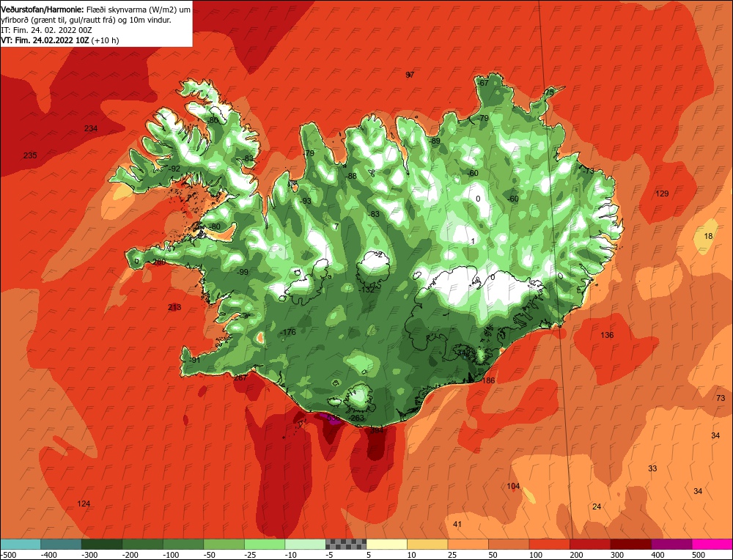
Task: Click the legend label 500
Action: click(x=699, y=555)
